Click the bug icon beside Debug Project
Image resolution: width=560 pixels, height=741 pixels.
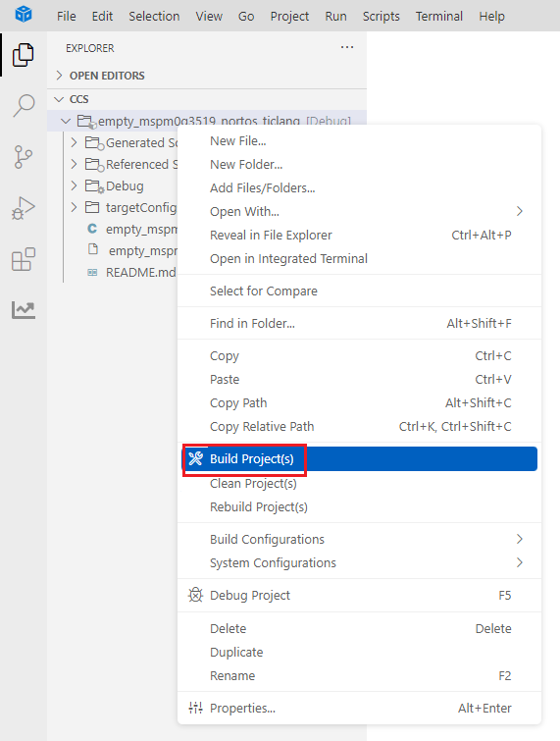195,595
